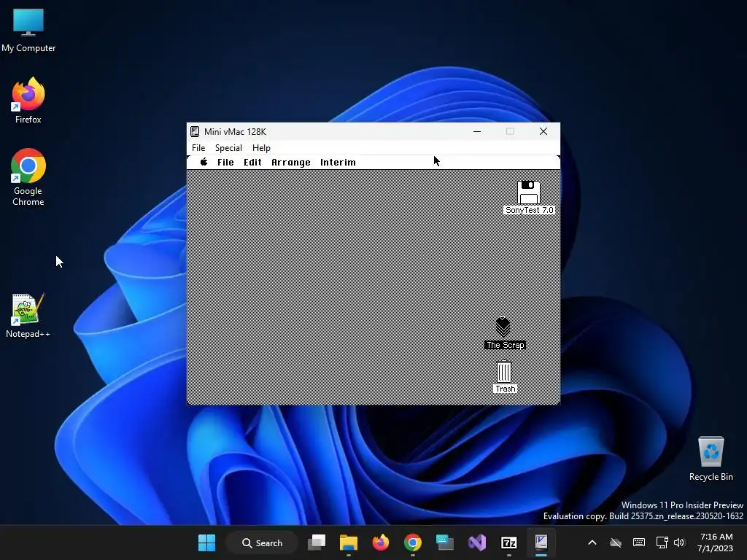This screenshot has height=560, width=747.
Task: Close the Mini vMac window
Action: 543,131
